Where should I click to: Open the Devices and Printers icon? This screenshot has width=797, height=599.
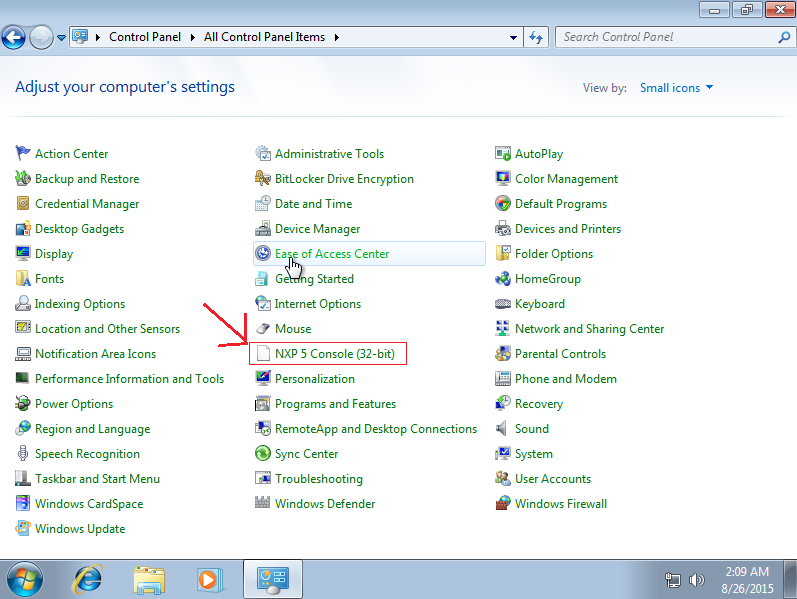tap(503, 228)
